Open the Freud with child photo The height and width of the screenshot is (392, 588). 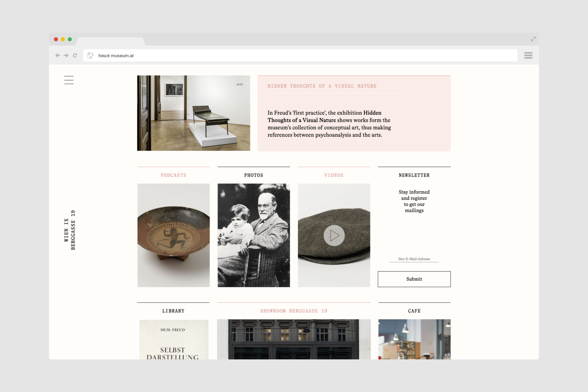click(x=254, y=235)
